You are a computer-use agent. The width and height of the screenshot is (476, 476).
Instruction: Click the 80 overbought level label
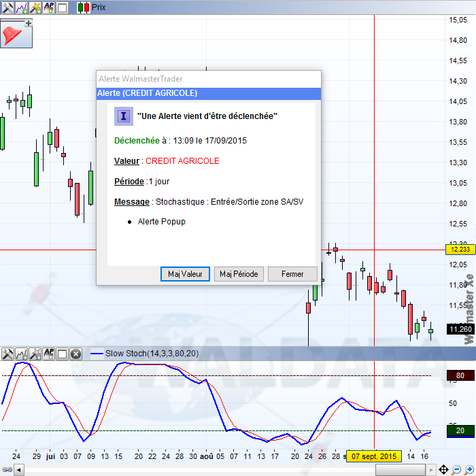pos(460,375)
